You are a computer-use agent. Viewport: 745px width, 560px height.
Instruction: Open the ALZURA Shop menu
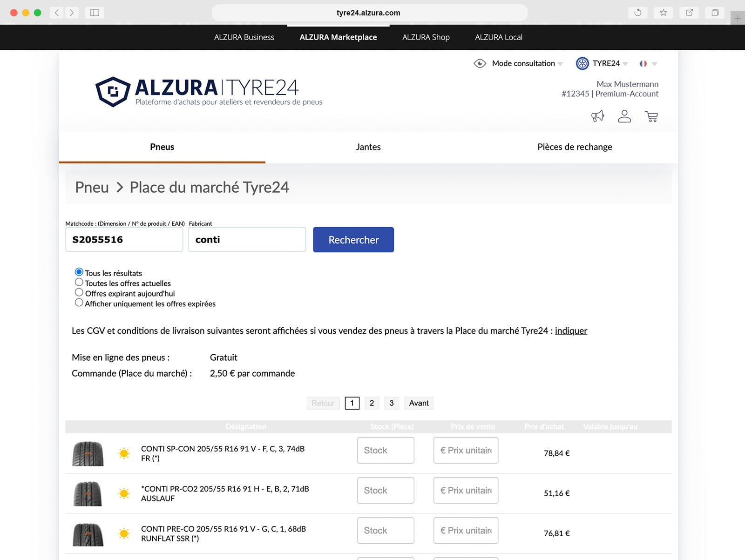426,37
